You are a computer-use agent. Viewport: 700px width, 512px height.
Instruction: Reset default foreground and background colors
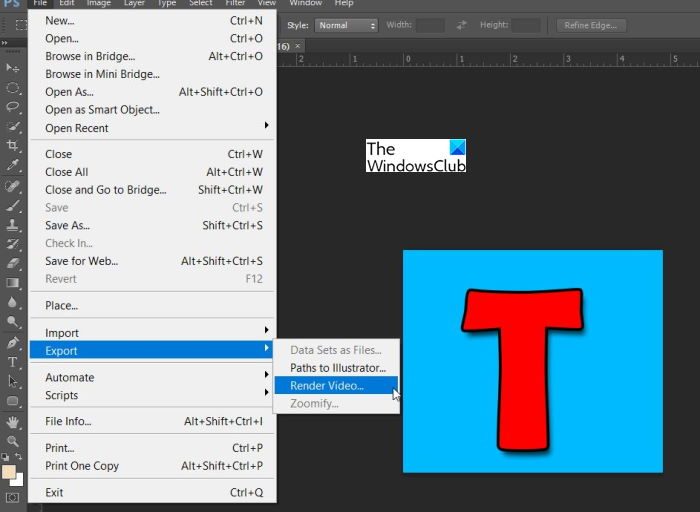[5, 457]
